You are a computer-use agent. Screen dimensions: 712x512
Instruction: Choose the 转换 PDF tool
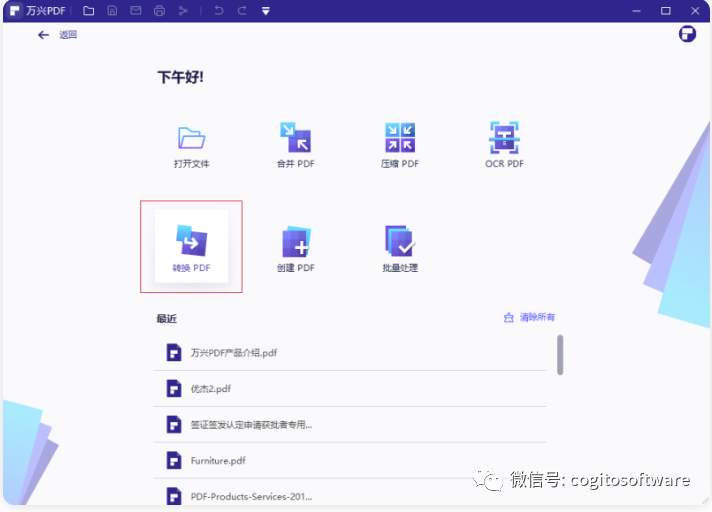point(191,246)
